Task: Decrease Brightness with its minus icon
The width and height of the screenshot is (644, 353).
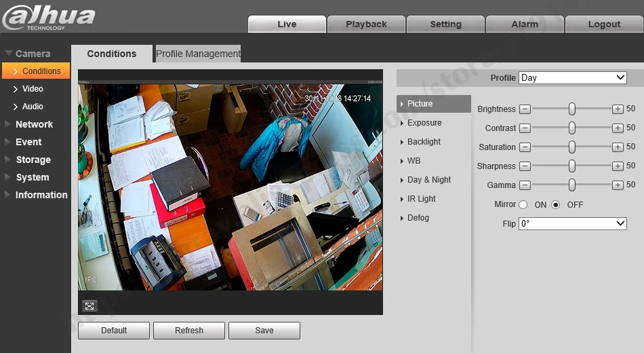Action: tap(525, 109)
